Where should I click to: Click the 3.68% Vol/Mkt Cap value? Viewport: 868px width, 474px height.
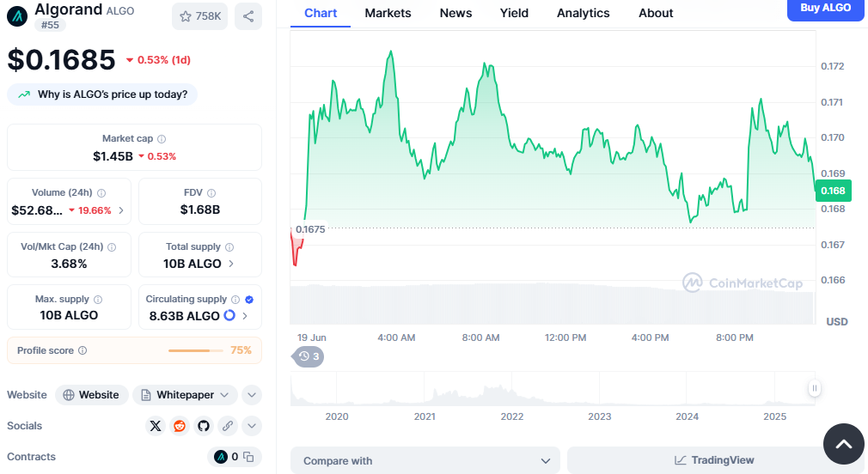click(x=69, y=264)
